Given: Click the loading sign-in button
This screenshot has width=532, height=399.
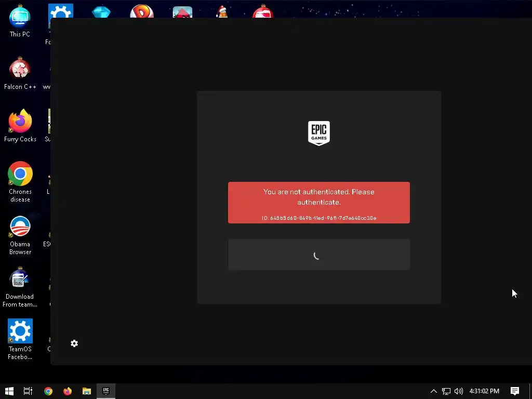Looking at the screenshot, I should point(319,255).
